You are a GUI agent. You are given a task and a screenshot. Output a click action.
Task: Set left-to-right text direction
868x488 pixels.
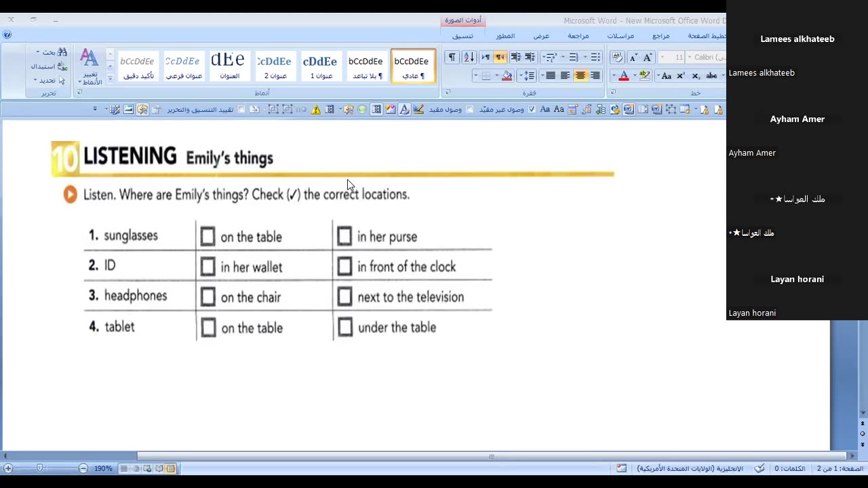[x=486, y=57]
